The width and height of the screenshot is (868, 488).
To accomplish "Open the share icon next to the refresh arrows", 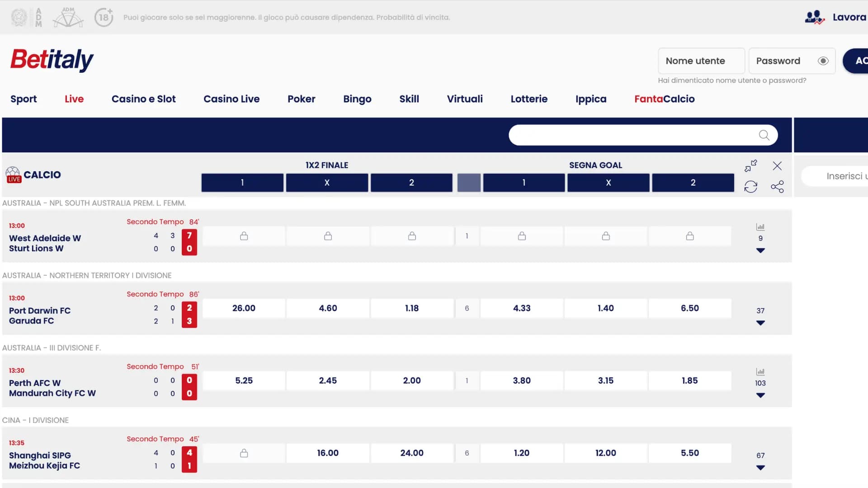I will click(x=778, y=186).
